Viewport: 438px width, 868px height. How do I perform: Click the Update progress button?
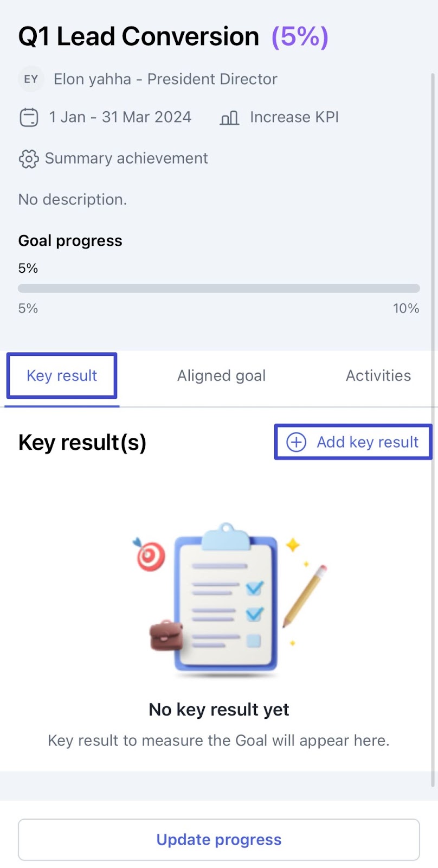(219, 840)
